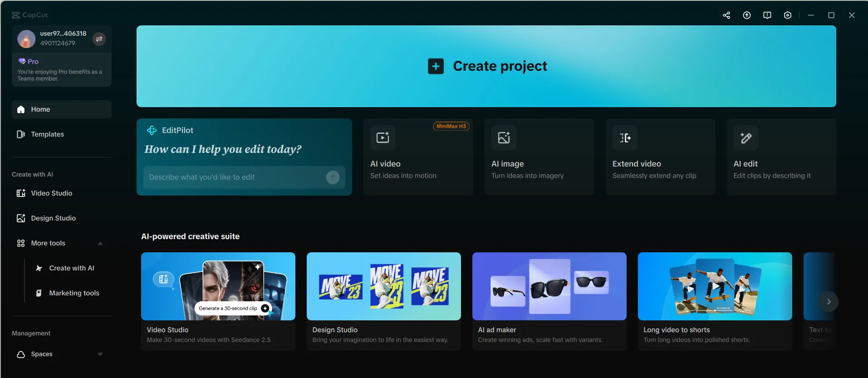The image size is (868, 378).
Task: Open the Templates menu item
Action: coord(62,134)
